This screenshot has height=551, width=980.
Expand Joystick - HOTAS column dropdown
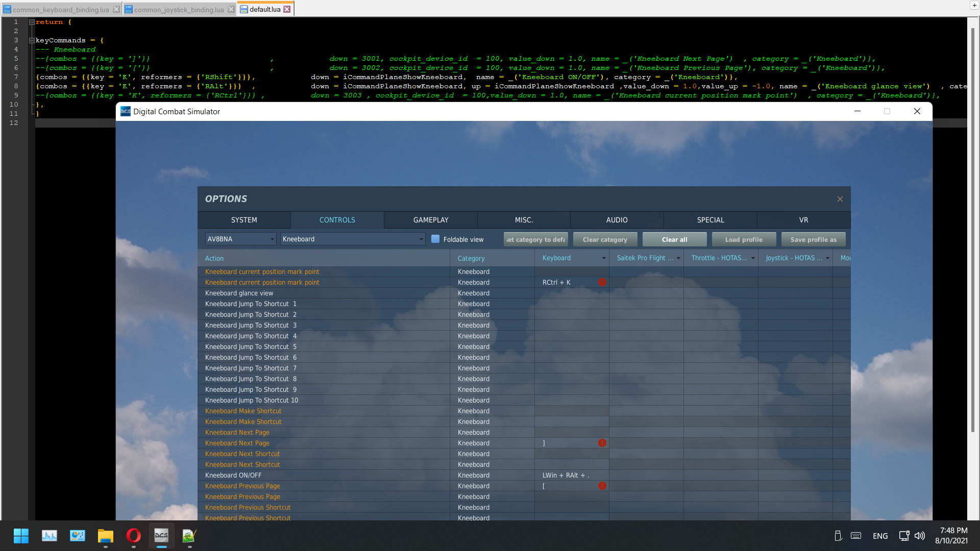click(x=827, y=258)
